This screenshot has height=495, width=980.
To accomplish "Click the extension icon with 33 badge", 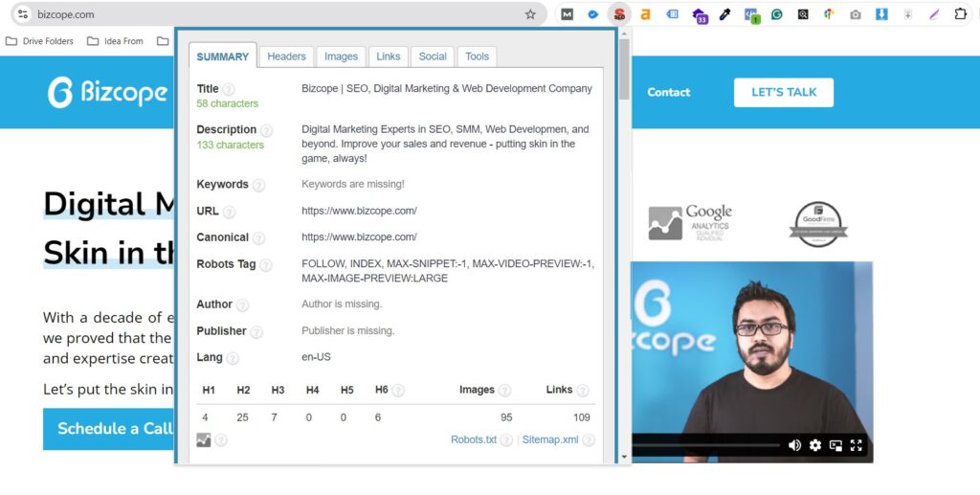I will pos(700,15).
